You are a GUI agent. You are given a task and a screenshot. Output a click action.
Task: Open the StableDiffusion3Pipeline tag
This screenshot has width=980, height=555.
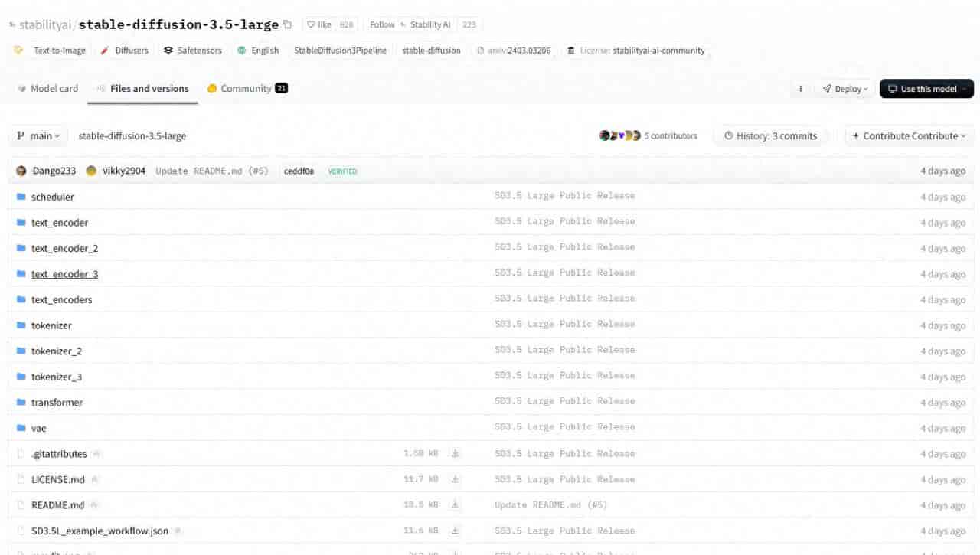click(x=341, y=51)
